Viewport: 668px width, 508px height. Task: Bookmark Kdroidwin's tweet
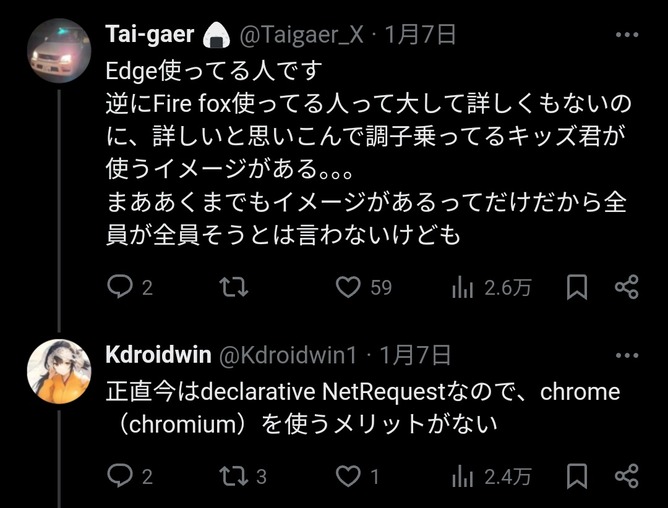577,476
